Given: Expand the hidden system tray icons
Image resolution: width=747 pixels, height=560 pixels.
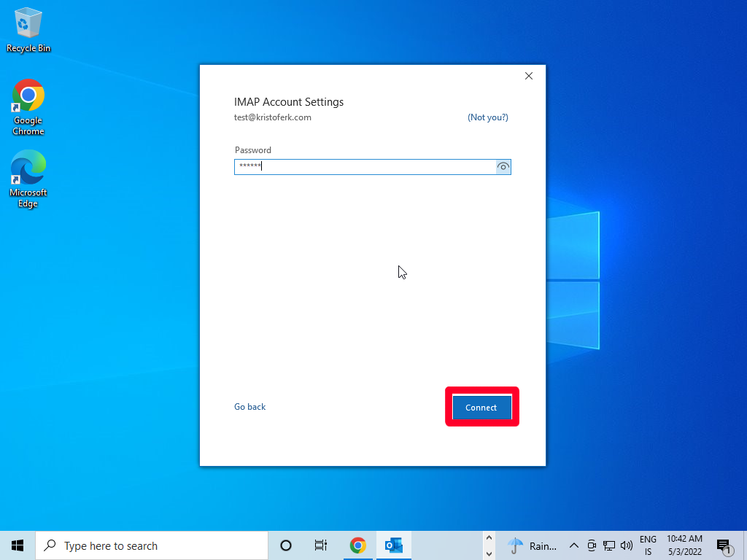Looking at the screenshot, I should [x=573, y=545].
